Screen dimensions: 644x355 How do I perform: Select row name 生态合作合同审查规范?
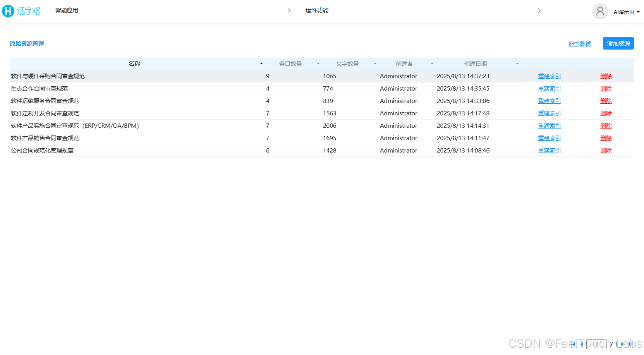[39, 89]
